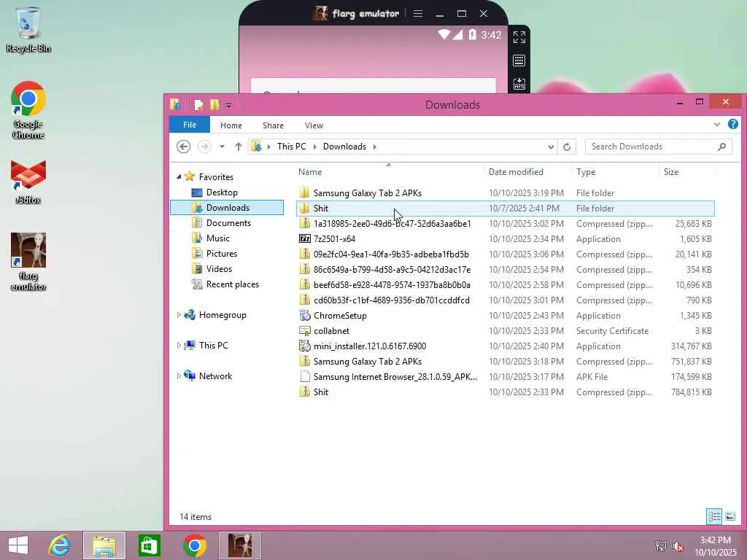Open the Share ribbon tab
Image resolution: width=747 pixels, height=560 pixels.
coord(273,125)
